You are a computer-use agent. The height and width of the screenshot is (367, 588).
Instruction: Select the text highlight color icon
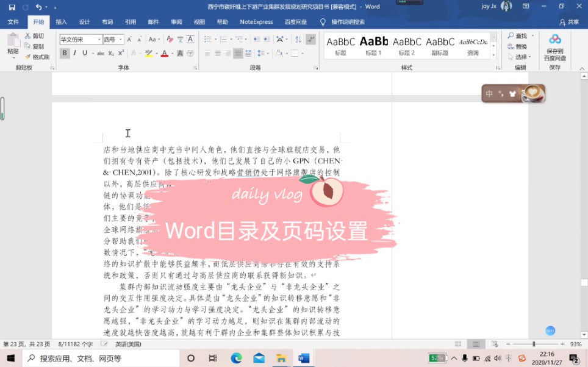tap(149, 54)
